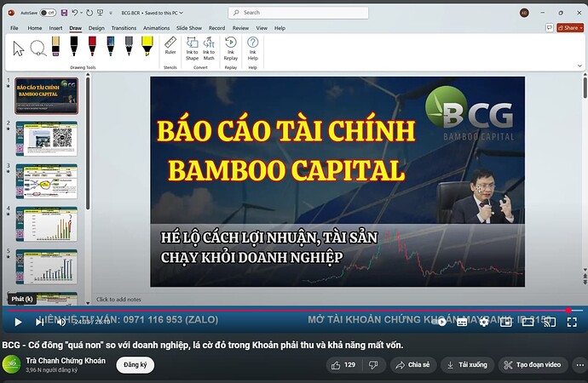Play the YouTube video
Screen dimensions: 588x383
[x=18, y=322]
